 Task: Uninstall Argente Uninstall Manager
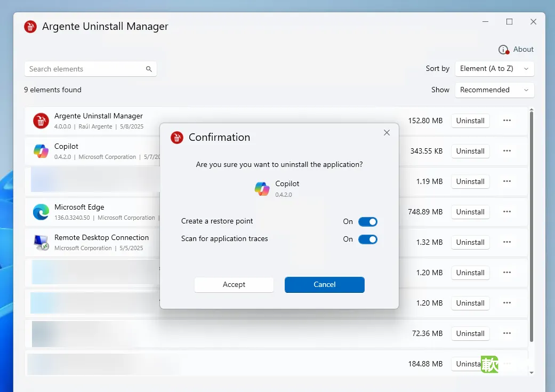coord(470,121)
